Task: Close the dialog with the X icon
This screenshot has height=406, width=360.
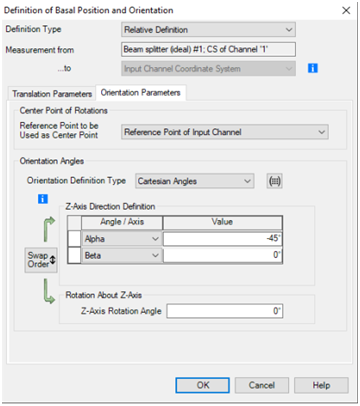Action: tap(346, 11)
